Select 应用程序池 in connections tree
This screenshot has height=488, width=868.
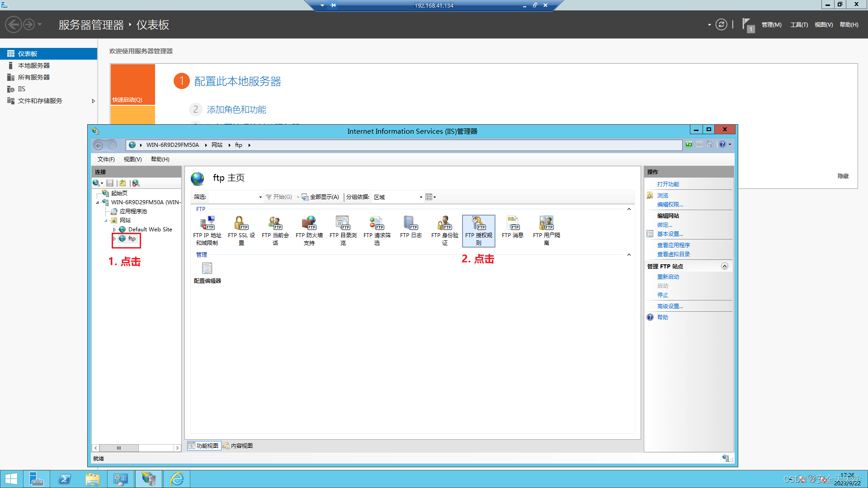[x=133, y=211]
